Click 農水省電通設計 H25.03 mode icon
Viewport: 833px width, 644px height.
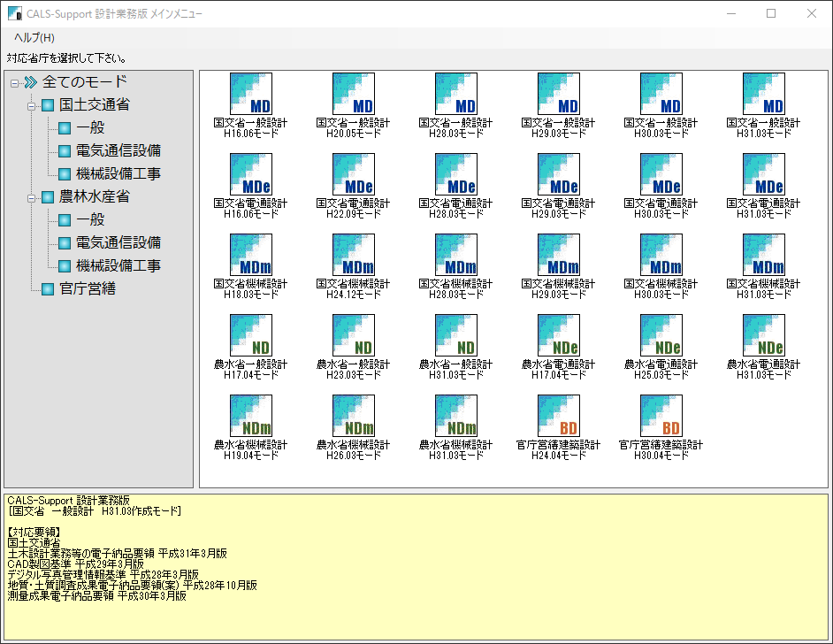(x=661, y=335)
